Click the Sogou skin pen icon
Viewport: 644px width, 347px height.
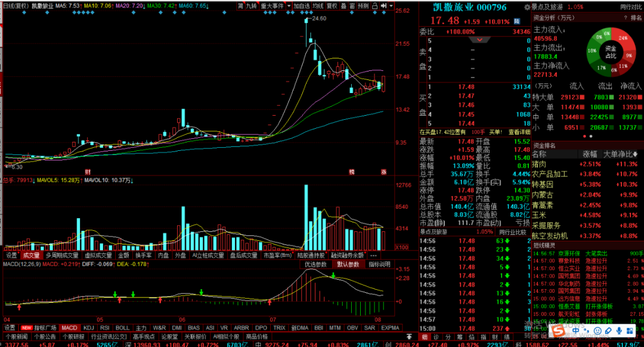click(x=608, y=330)
